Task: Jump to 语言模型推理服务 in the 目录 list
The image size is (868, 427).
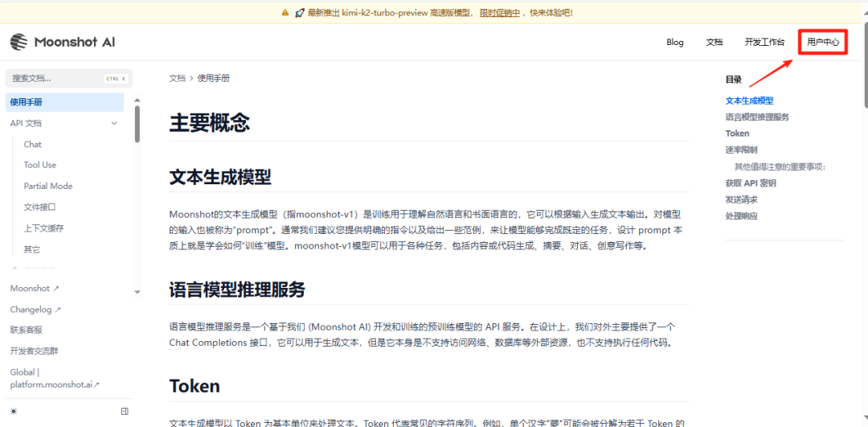Action: 757,117
